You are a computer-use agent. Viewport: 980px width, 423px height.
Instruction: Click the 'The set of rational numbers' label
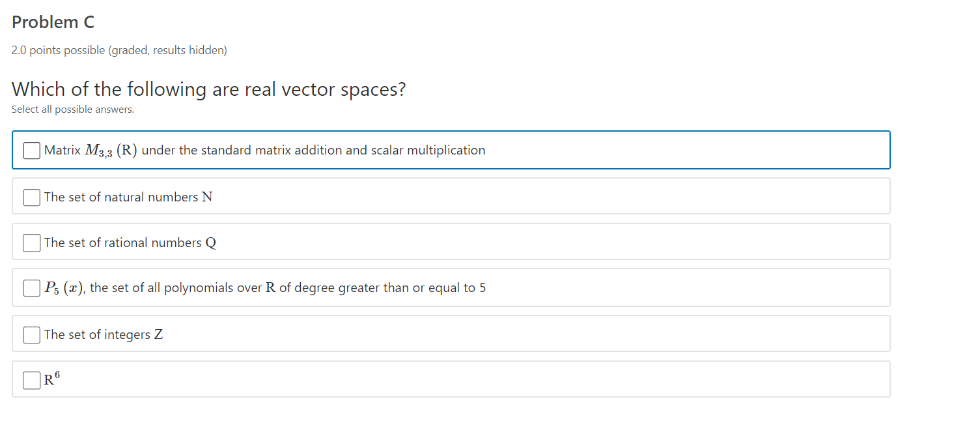122,242
